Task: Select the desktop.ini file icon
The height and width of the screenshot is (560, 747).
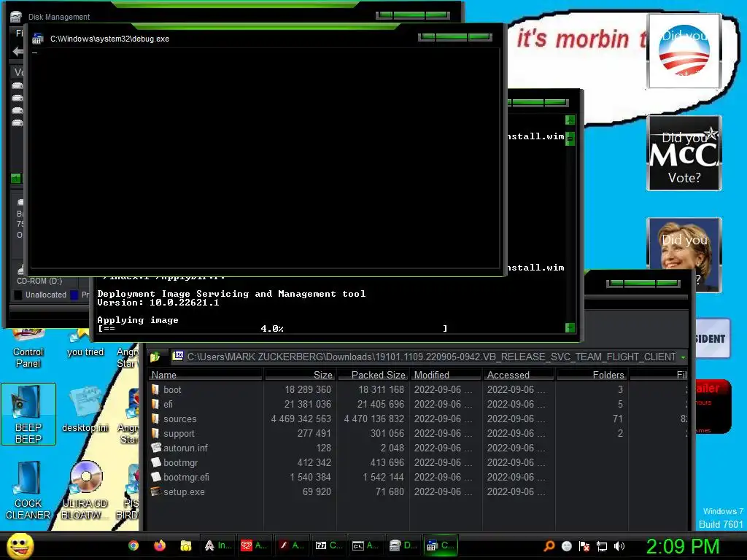Action: coord(85,410)
